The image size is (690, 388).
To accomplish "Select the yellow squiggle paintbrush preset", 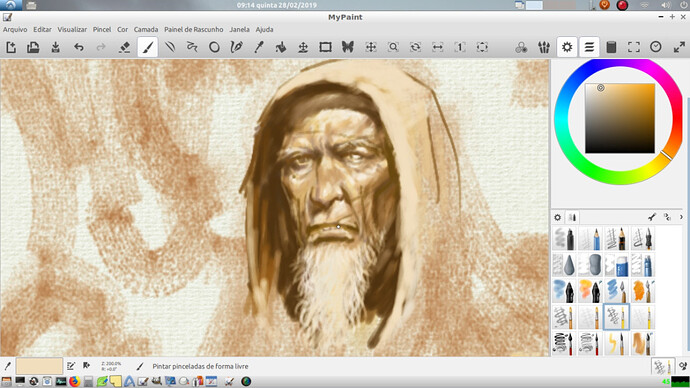I will point(616,344).
